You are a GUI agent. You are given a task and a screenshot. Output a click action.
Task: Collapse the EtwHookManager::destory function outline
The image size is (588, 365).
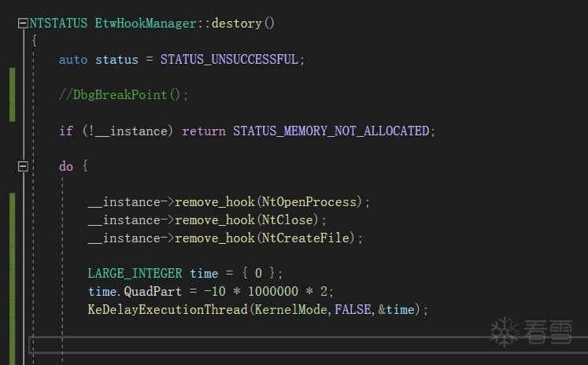23,24
